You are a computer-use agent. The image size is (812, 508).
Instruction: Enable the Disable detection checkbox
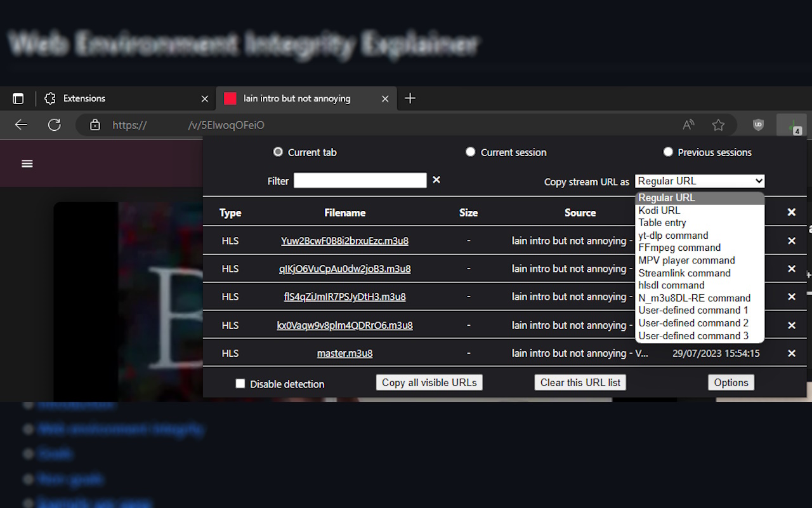click(x=240, y=383)
